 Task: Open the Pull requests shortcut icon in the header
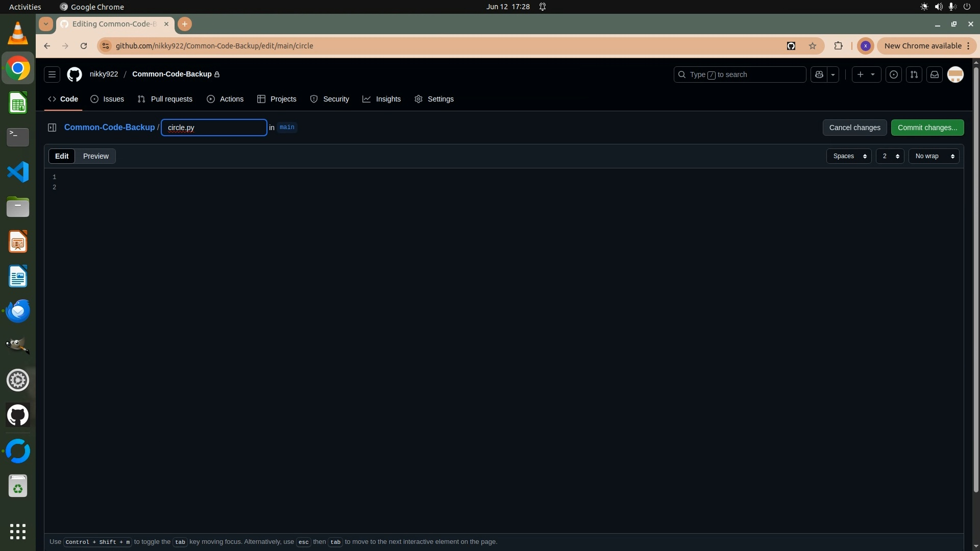(x=914, y=74)
